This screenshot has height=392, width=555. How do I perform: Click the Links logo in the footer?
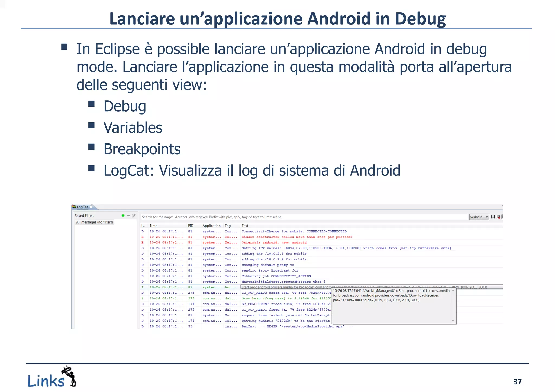click(x=52, y=377)
